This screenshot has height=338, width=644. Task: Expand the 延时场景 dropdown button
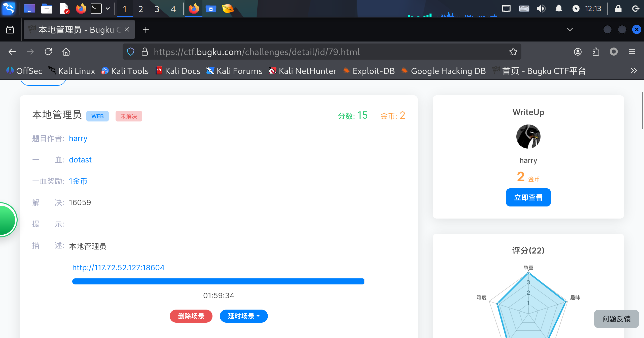[x=243, y=316]
